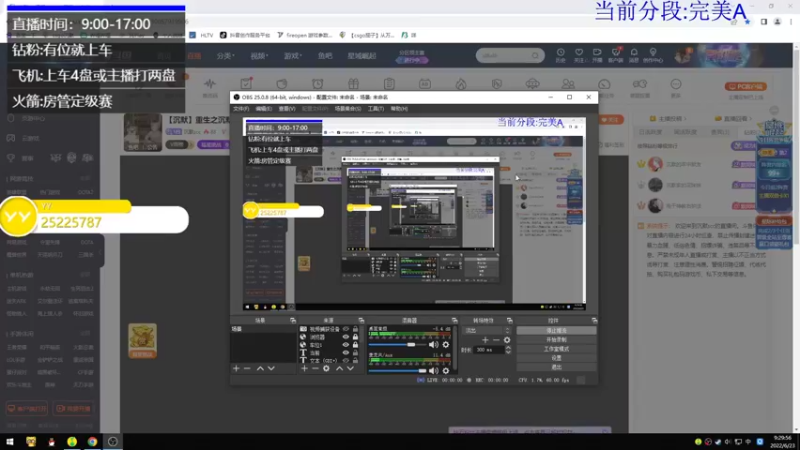This screenshot has height=450, width=800.
Task: Open the HLTV bookmark in the browser
Action: [x=201, y=35]
